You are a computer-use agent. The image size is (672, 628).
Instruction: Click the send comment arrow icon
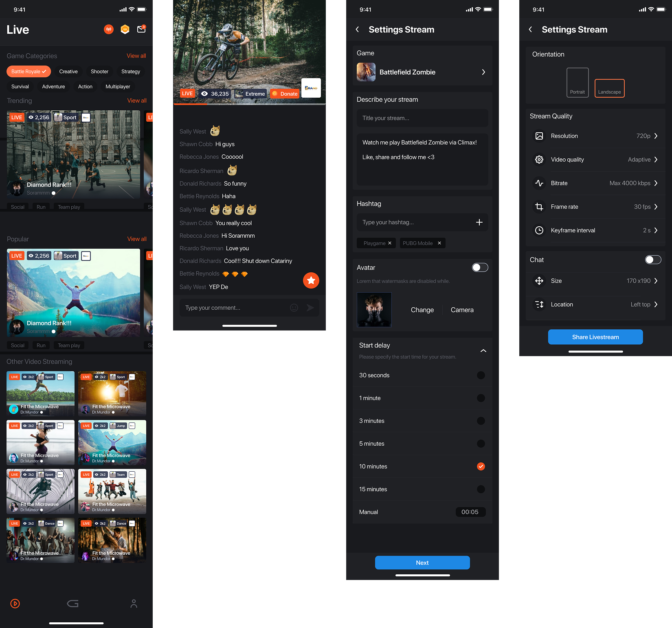click(x=310, y=308)
